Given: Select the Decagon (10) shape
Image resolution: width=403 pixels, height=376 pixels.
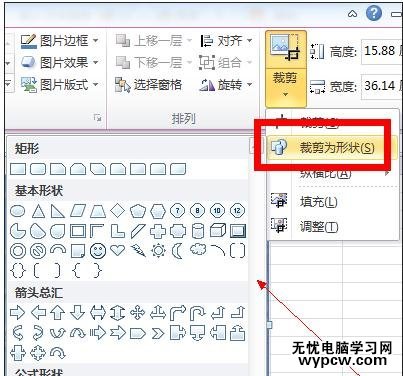Looking at the screenshot, I should (217, 211).
